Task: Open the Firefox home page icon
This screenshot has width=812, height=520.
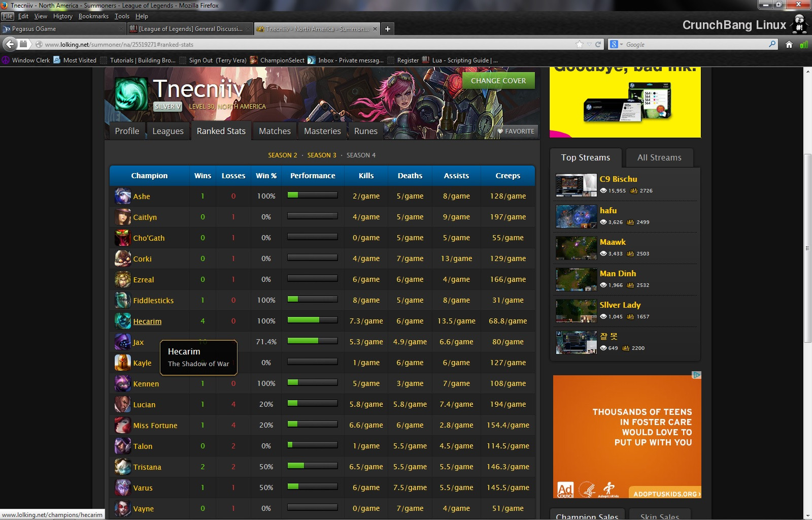Action: click(x=789, y=44)
